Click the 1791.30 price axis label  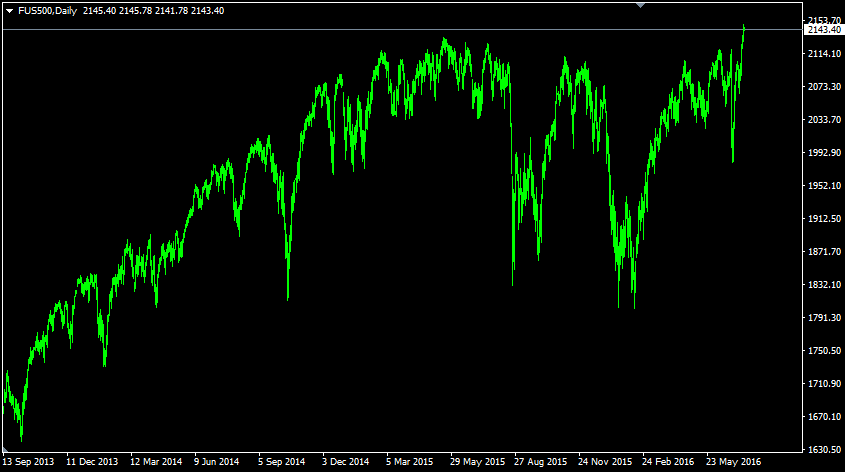[x=824, y=317]
